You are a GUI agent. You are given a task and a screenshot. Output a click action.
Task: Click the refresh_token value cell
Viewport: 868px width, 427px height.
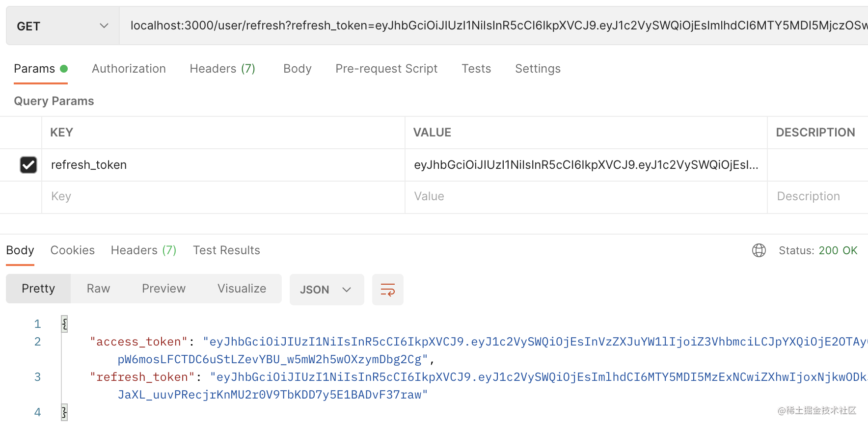point(586,165)
